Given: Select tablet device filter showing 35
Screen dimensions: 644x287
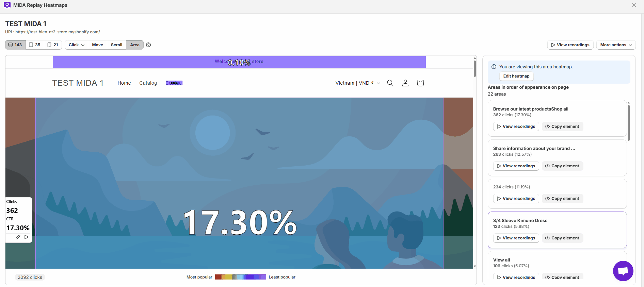Looking at the screenshot, I should coord(35,45).
